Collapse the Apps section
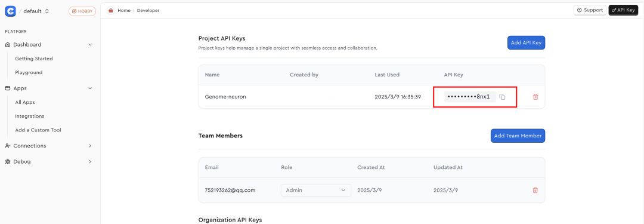 [x=90, y=88]
